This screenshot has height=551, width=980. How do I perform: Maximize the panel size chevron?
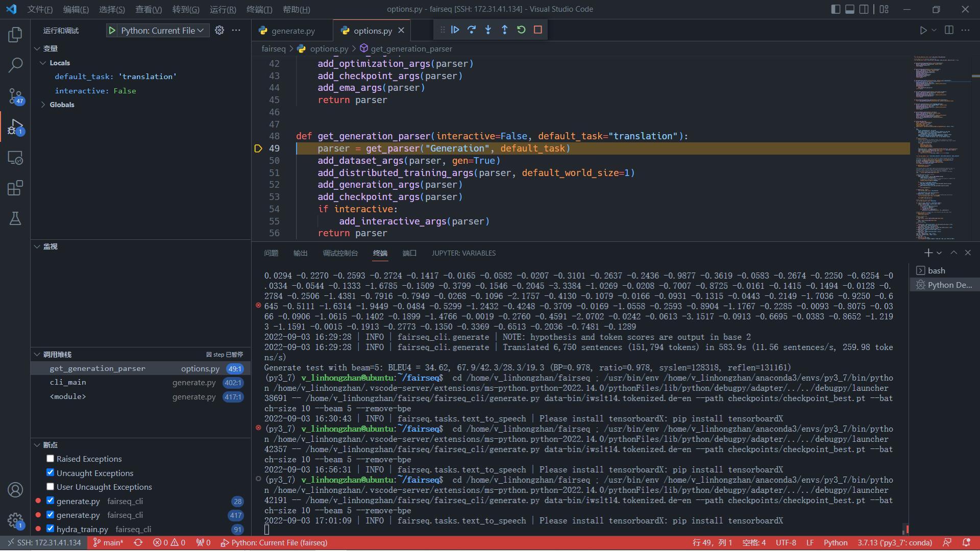[953, 253]
